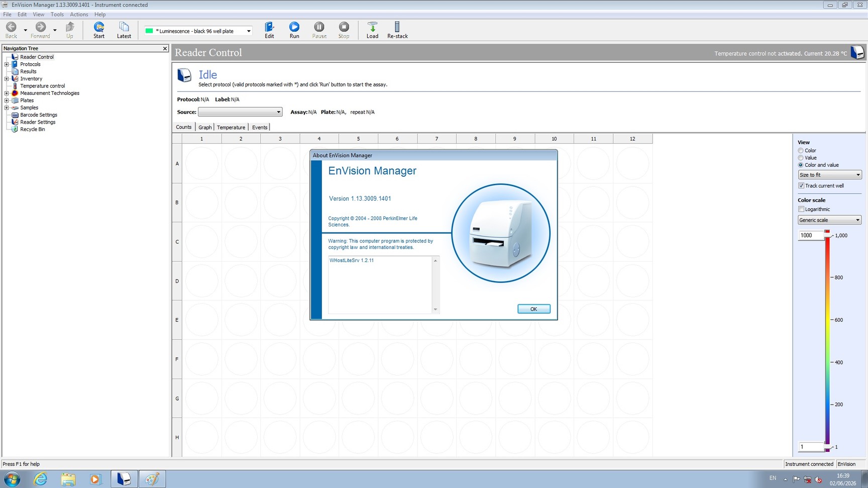Click the color scale maximum value field
The width and height of the screenshot is (868, 488).
[x=810, y=235]
